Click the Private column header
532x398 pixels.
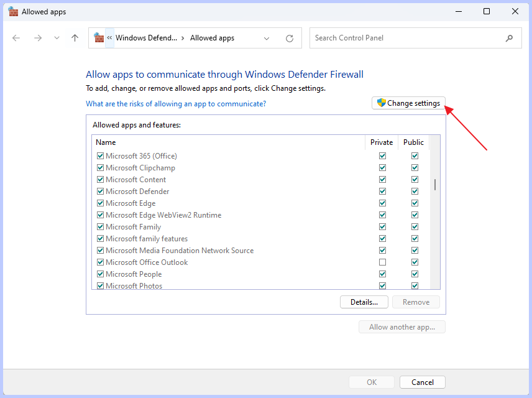(x=382, y=142)
